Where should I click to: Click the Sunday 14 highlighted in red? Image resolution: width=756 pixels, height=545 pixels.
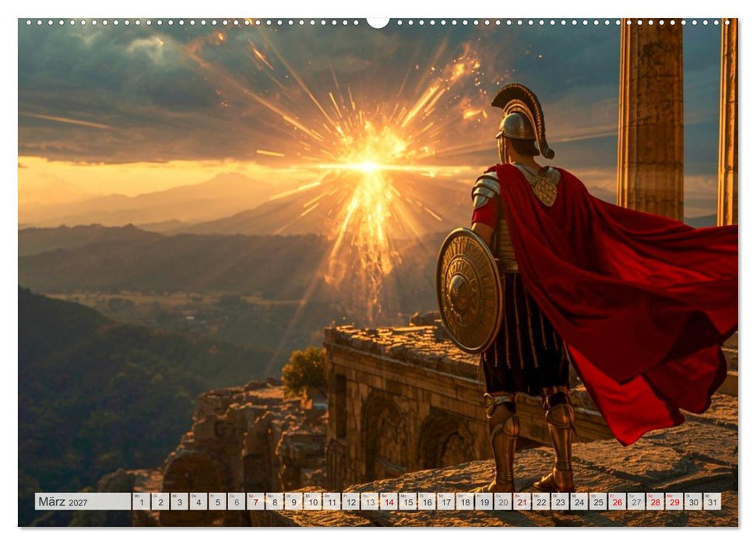point(389,503)
